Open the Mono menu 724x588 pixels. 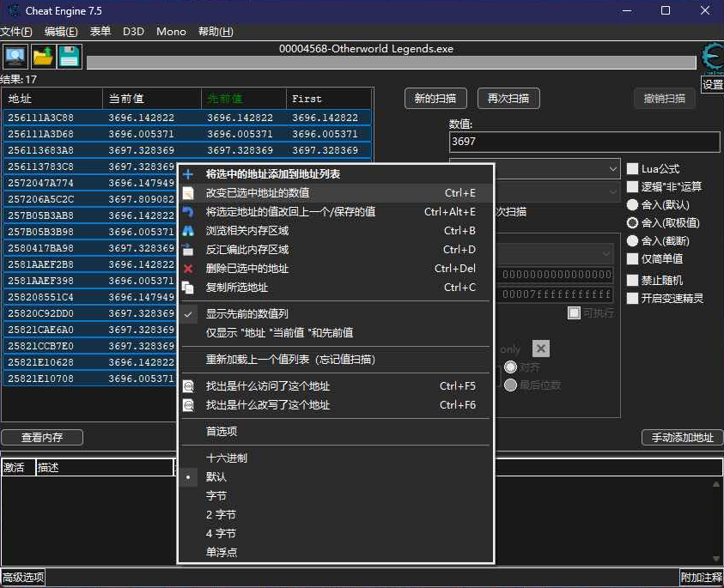[x=171, y=32]
